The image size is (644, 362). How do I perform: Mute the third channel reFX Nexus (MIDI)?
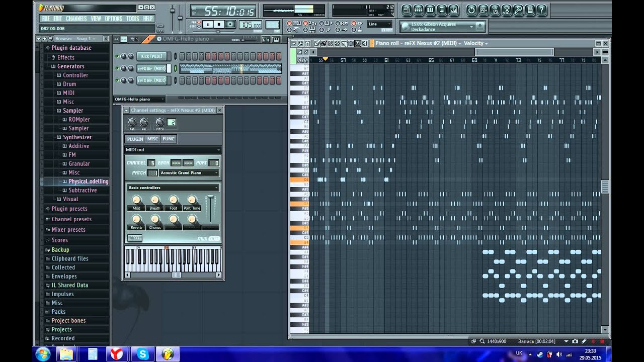coord(117,80)
